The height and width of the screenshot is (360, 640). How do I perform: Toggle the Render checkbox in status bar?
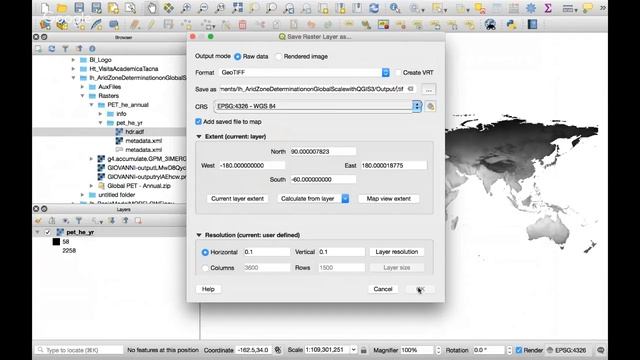coord(519,350)
